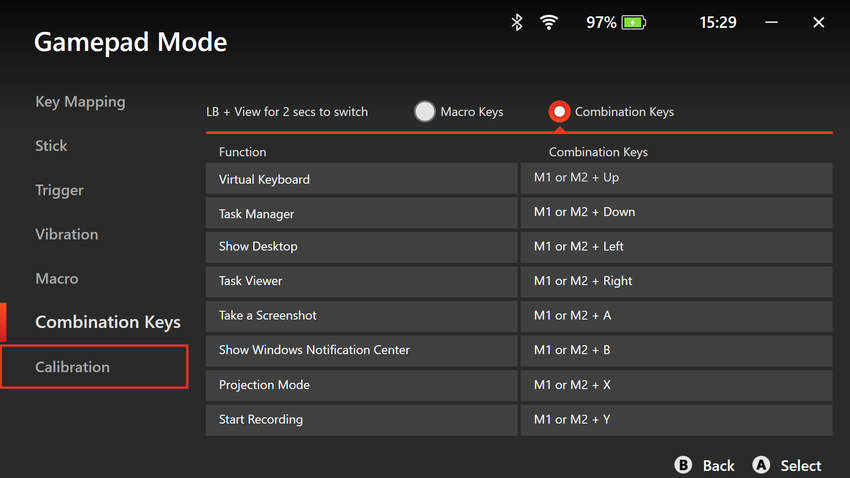Image resolution: width=850 pixels, height=478 pixels.
Task: Click the Virtual Keyboard function row
Action: (361, 179)
